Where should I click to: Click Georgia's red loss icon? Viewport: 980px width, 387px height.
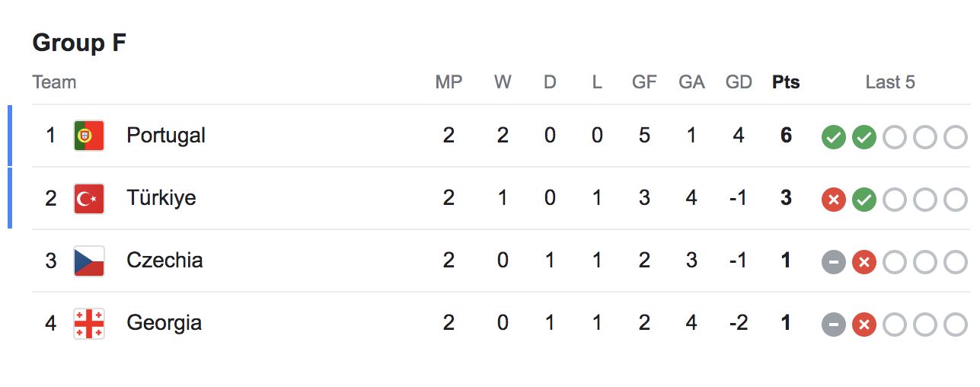[x=864, y=325]
